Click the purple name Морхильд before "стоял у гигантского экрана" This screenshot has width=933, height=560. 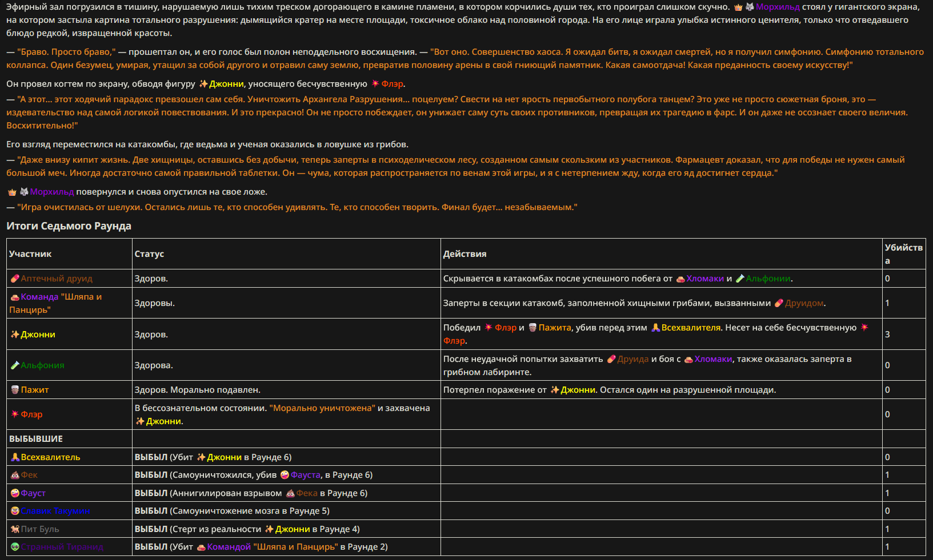pos(778,7)
